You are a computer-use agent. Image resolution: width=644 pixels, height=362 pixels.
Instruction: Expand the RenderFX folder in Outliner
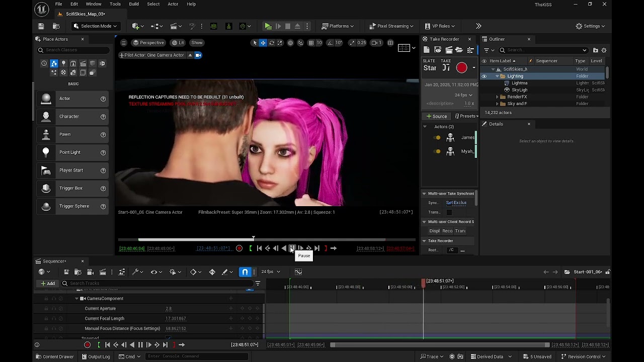[x=497, y=97]
